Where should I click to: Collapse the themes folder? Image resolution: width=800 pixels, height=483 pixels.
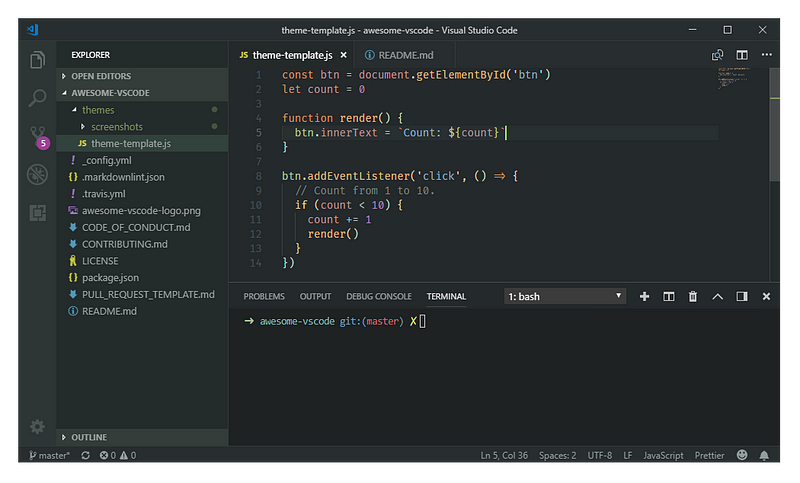142,110
